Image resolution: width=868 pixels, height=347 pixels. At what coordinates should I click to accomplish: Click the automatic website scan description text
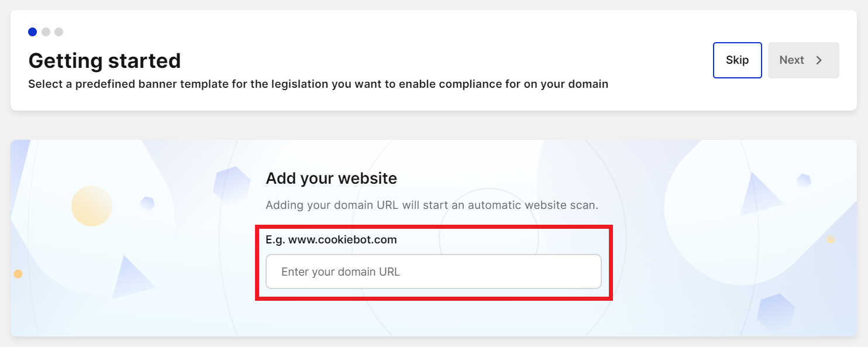coord(432,205)
